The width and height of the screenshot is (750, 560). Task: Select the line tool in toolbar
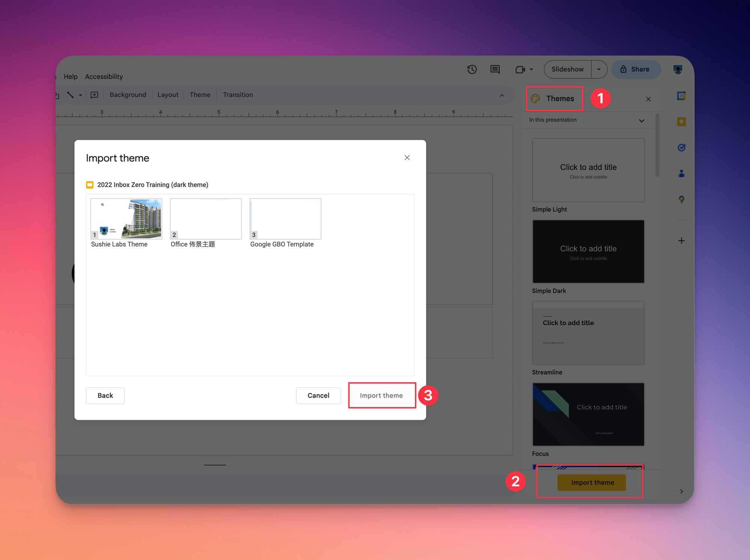coord(70,95)
